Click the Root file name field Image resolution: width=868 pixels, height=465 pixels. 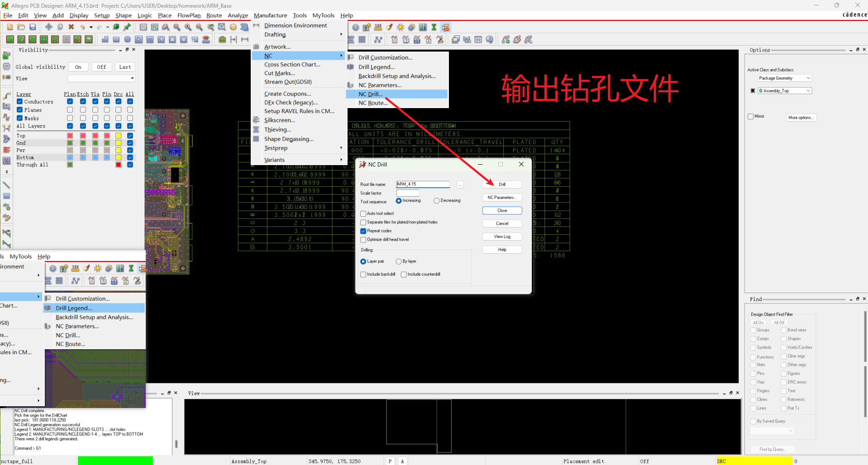click(423, 184)
